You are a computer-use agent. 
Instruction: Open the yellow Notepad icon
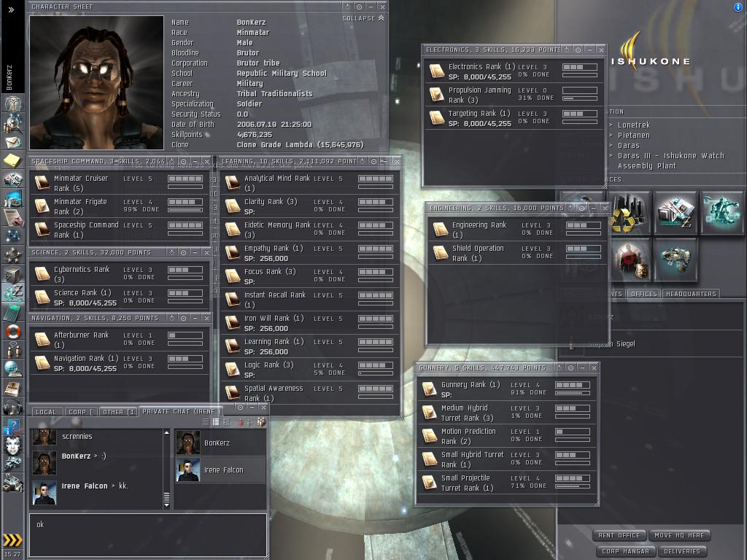(x=13, y=161)
